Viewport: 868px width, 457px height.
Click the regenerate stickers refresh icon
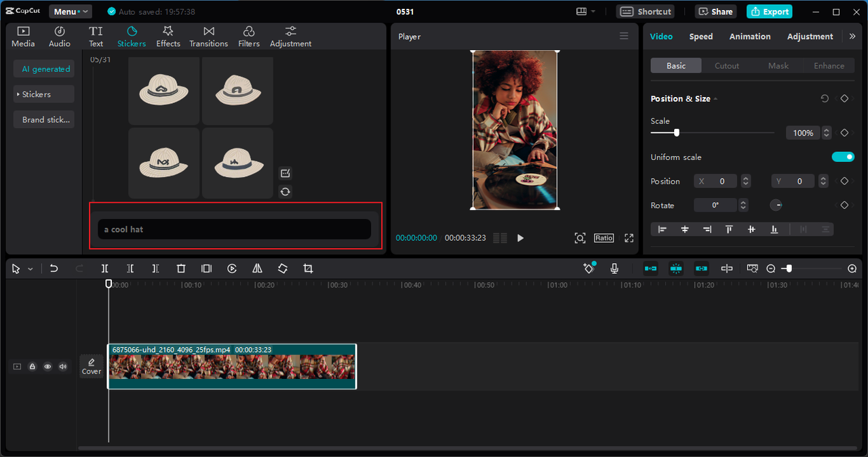(285, 192)
